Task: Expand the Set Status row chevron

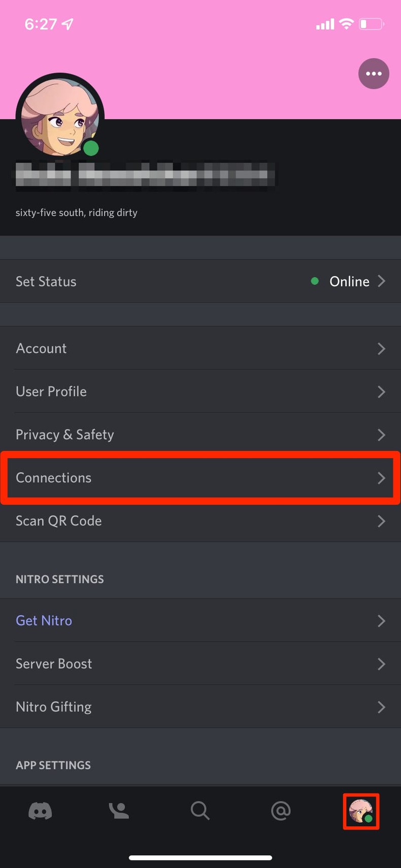Action: click(382, 281)
